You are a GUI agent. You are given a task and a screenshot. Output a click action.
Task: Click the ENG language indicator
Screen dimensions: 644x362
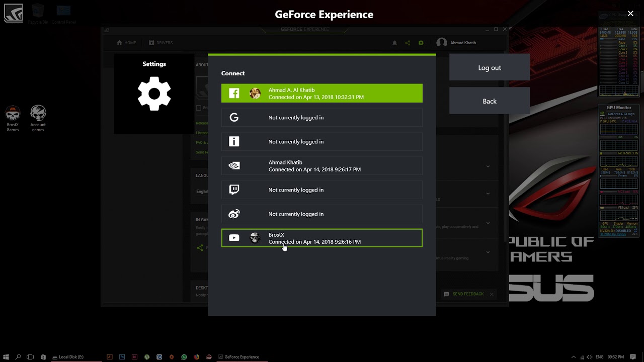pos(600,357)
